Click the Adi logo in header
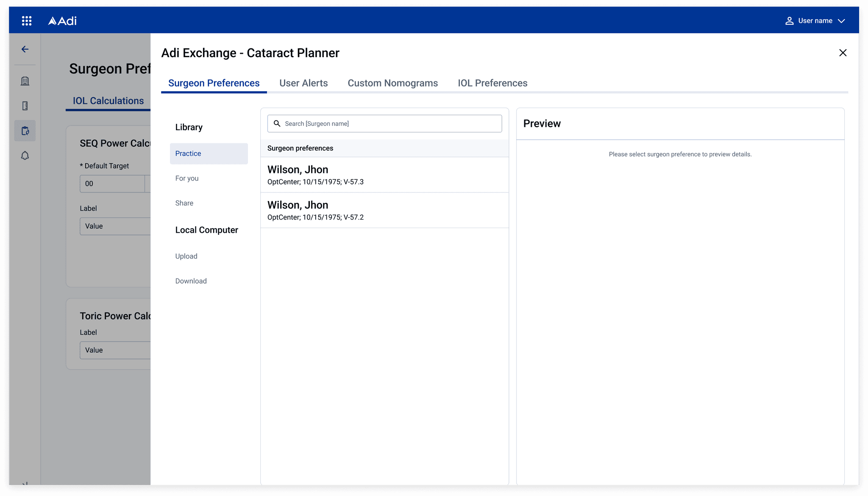Image resolution: width=868 pixels, height=496 pixels. coord(62,21)
